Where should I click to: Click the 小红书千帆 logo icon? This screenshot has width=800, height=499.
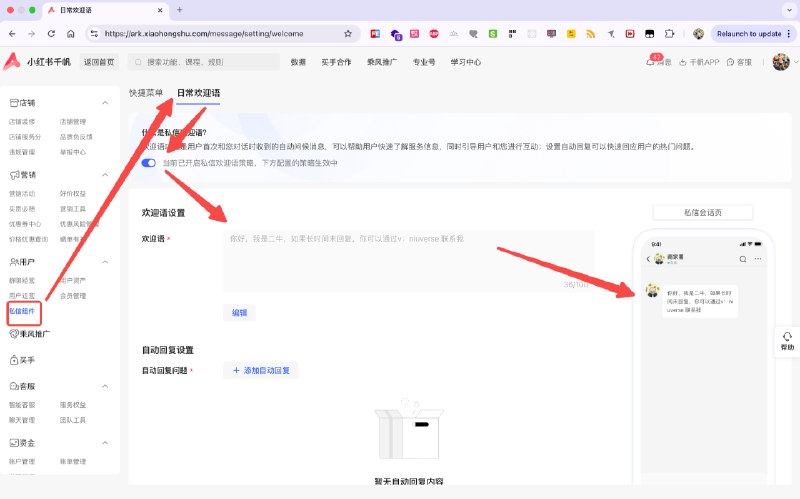[x=12, y=61]
